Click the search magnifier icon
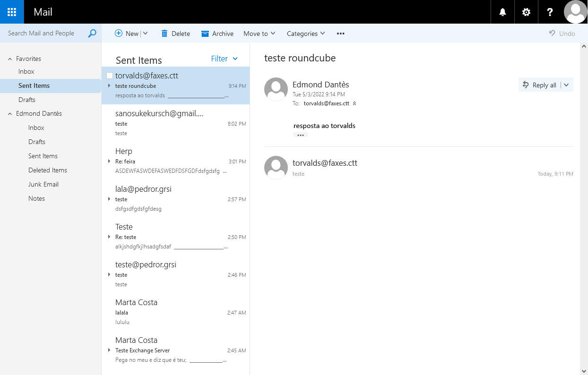This screenshot has width=588, height=375. [x=92, y=33]
